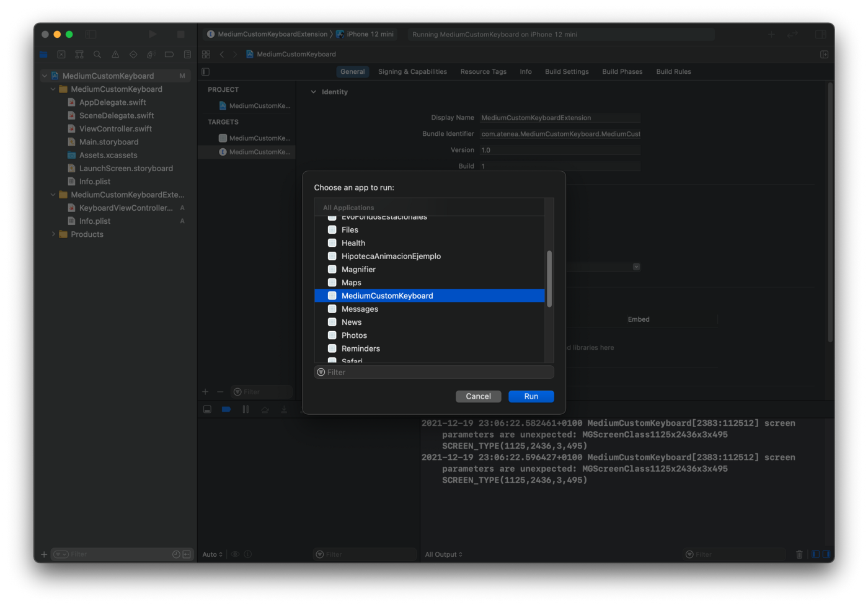Viewport: 868px width, 607px height.
Task: Expand the Products folder
Action: 53,234
